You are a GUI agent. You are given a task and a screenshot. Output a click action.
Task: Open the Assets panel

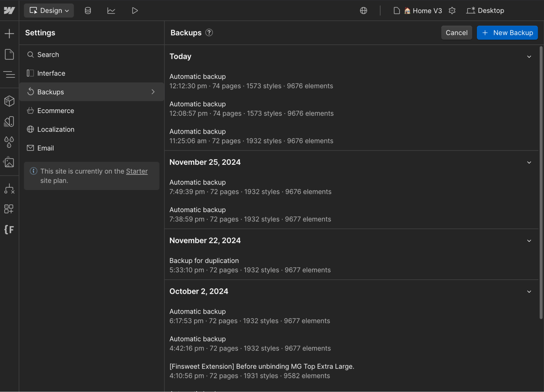[9, 162]
